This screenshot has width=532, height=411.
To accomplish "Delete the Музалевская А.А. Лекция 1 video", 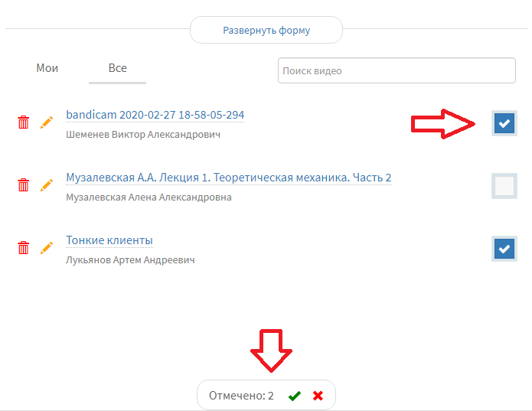I will pyautogui.click(x=24, y=184).
